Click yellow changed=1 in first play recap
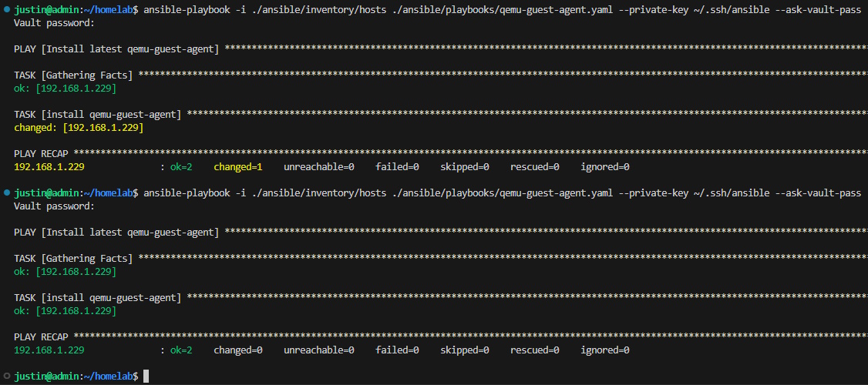 point(238,167)
